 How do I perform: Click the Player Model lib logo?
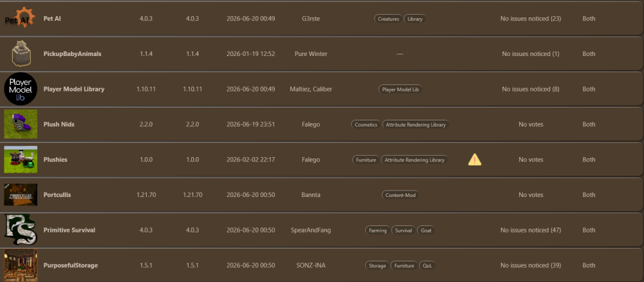(21, 89)
